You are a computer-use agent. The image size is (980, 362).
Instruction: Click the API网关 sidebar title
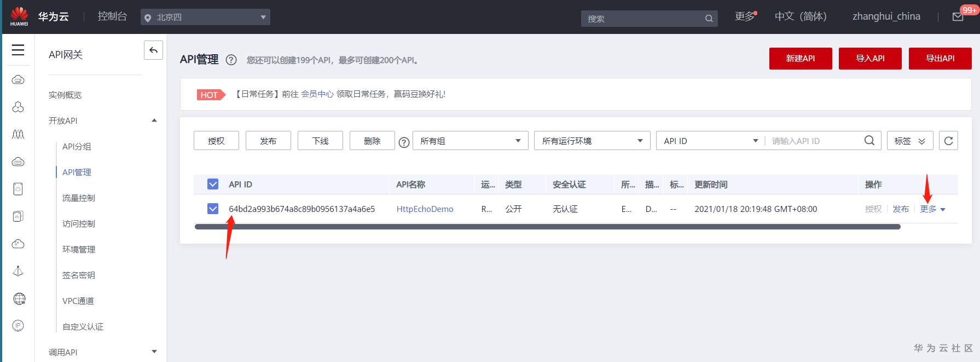[66, 55]
